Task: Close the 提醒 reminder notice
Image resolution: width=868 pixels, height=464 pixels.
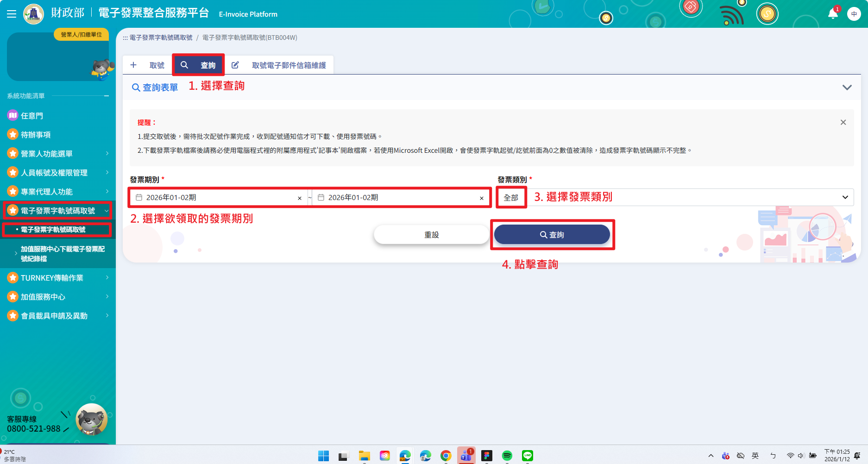Action: click(x=843, y=122)
